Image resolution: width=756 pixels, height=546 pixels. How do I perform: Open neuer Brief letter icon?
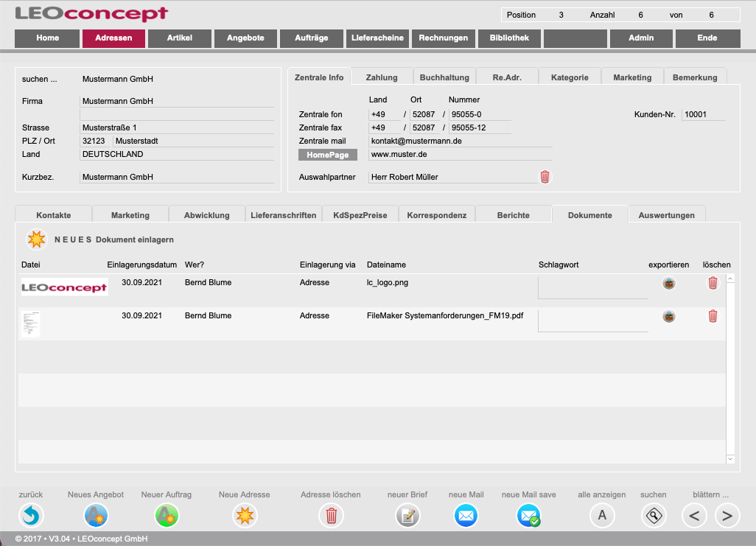(407, 516)
